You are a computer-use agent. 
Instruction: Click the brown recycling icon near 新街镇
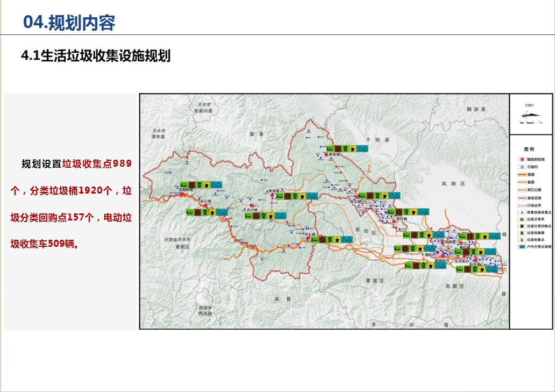pos(338,148)
